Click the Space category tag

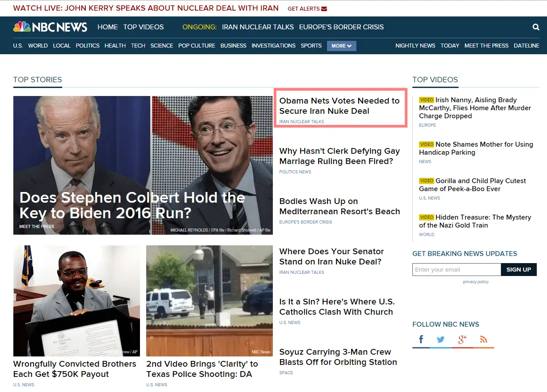(286, 373)
